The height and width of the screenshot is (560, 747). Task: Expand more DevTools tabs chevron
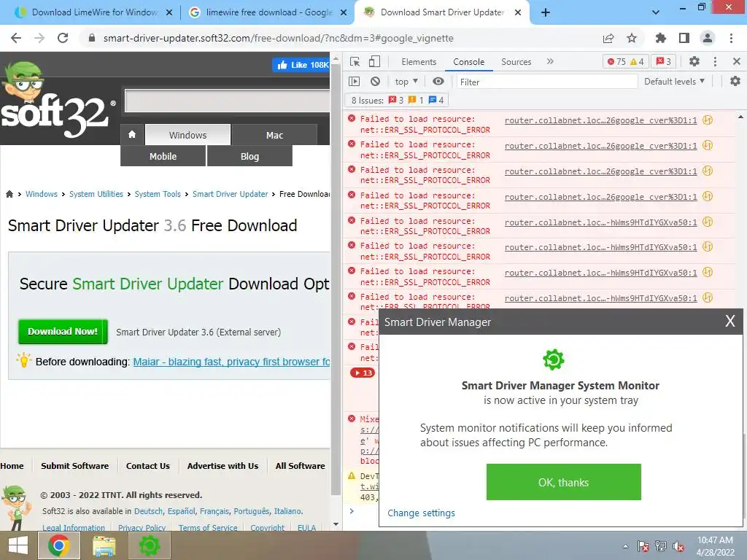point(550,61)
